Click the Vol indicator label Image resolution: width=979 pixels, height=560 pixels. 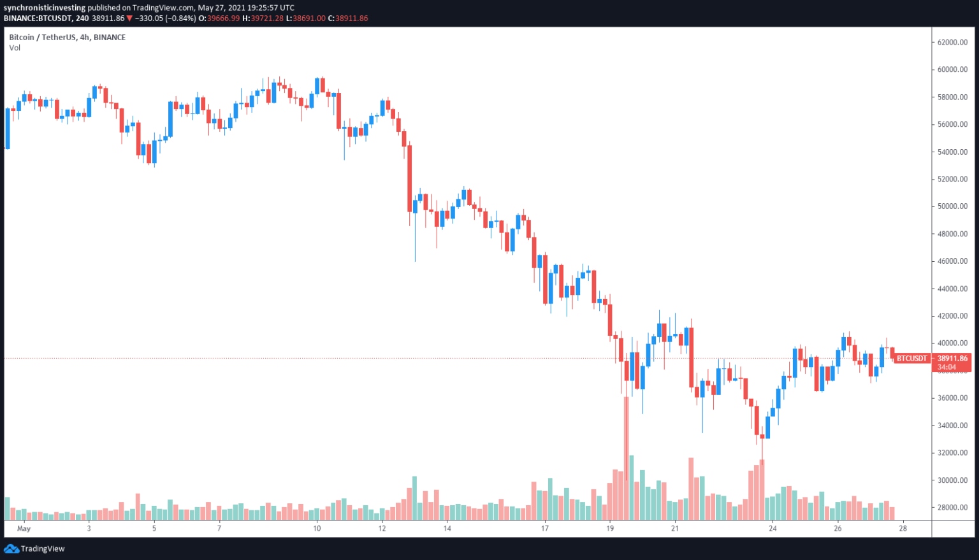click(15, 48)
